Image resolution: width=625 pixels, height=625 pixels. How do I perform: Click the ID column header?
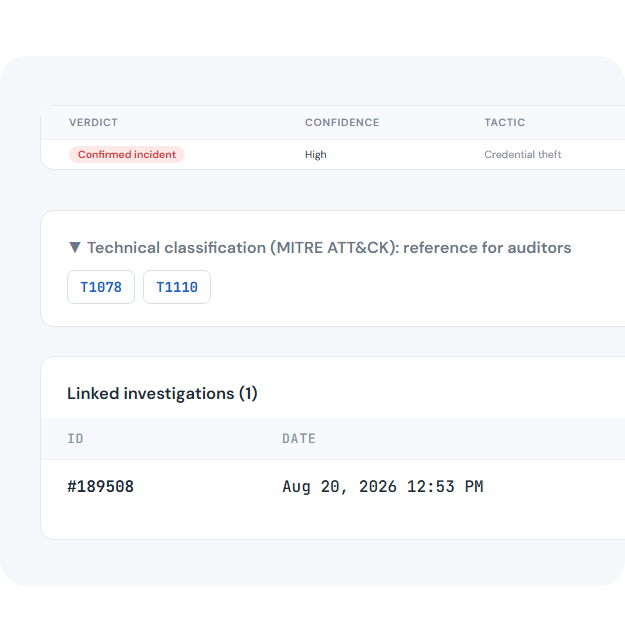pyautogui.click(x=75, y=438)
